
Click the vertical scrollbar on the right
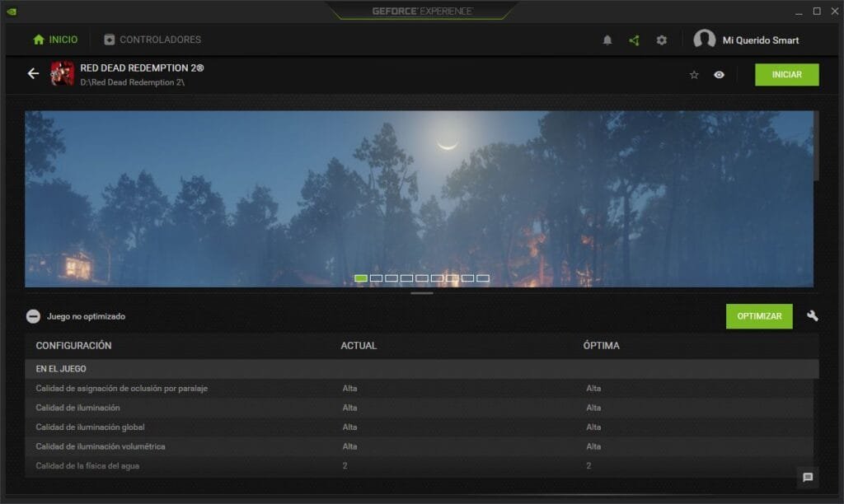click(x=816, y=146)
